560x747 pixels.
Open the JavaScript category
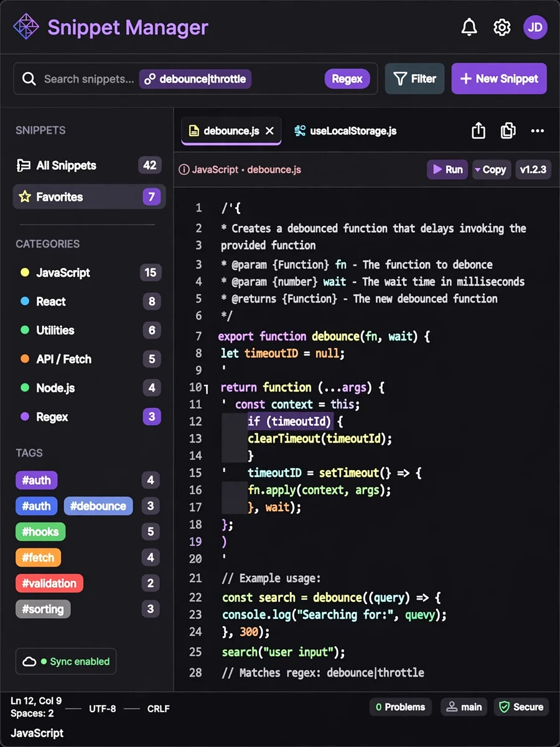pos(89,273)
